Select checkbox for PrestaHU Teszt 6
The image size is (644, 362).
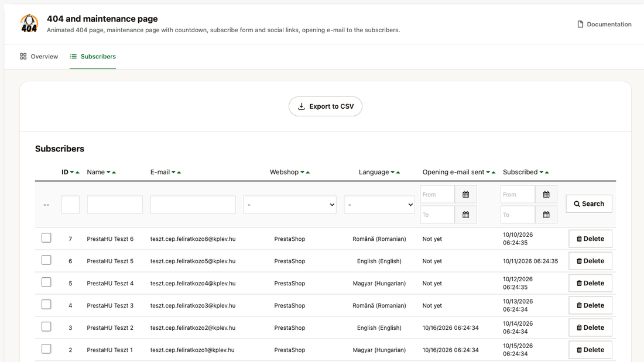[46, 238]
